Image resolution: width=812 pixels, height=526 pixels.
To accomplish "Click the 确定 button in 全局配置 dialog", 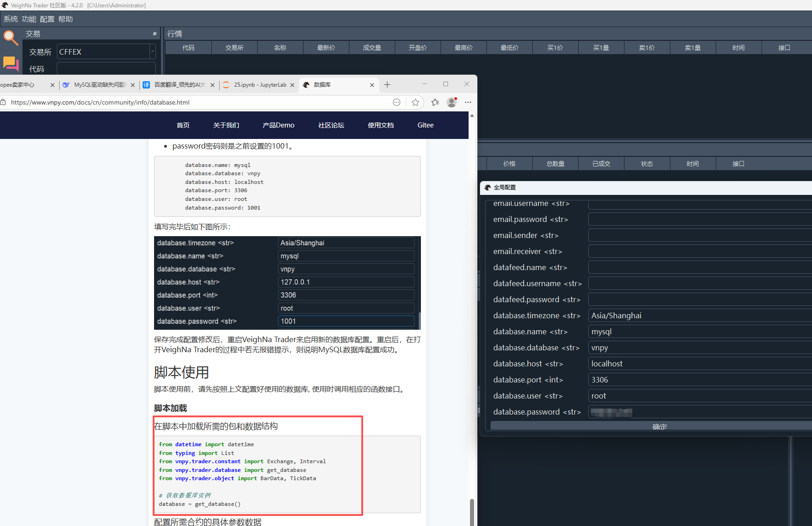I will (659, 426).
